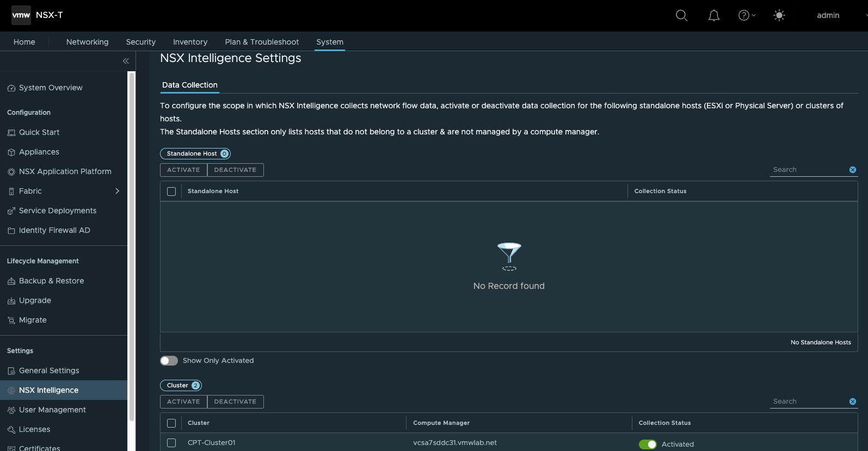Toggle CPT-Cluster01 Activated switch
This screenshot has width=868, height=451.
(x=648, y=444)
